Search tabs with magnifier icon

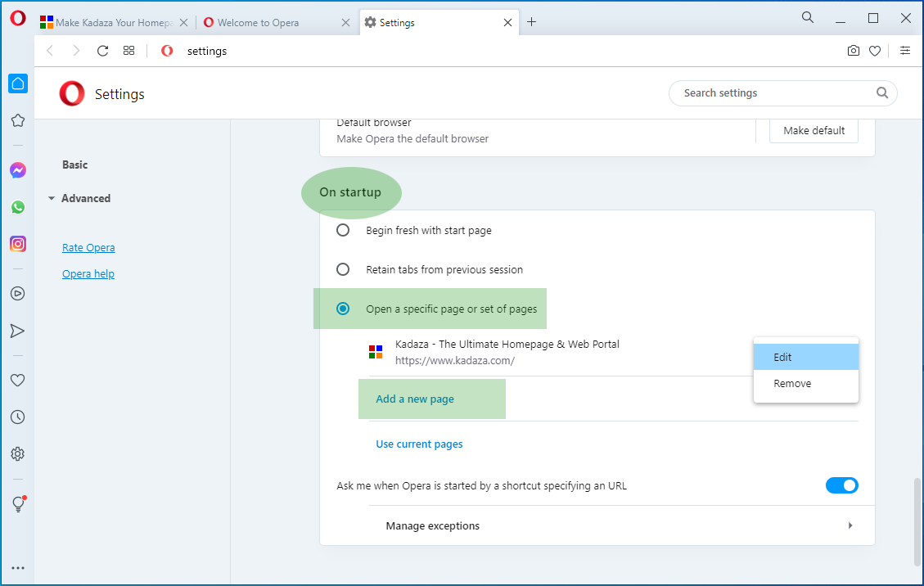click(x=808, y=18)
